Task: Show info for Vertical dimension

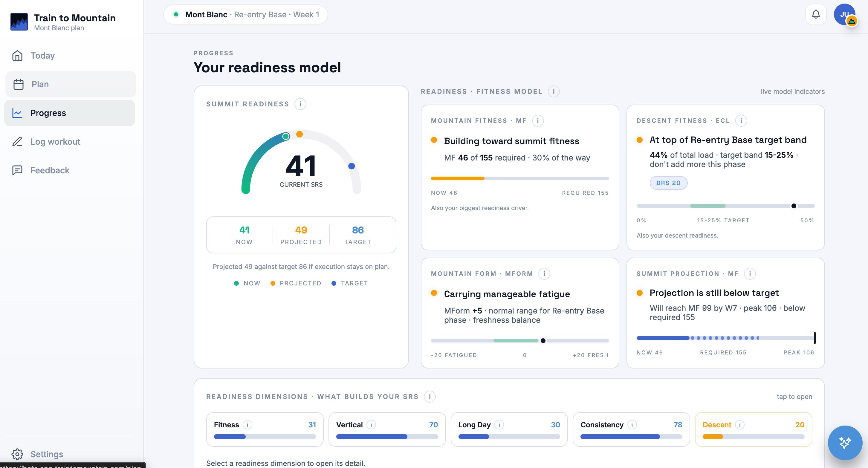Action: tap(371, 425)
